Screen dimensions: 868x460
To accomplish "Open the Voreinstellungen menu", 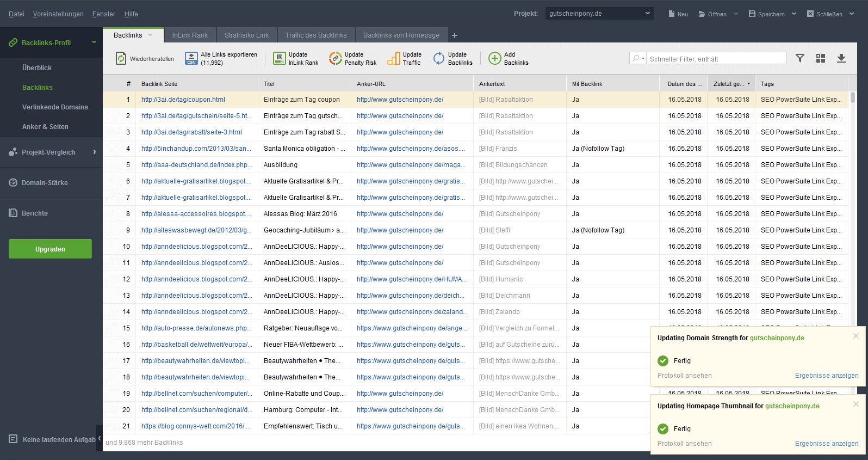I will 58,14.
